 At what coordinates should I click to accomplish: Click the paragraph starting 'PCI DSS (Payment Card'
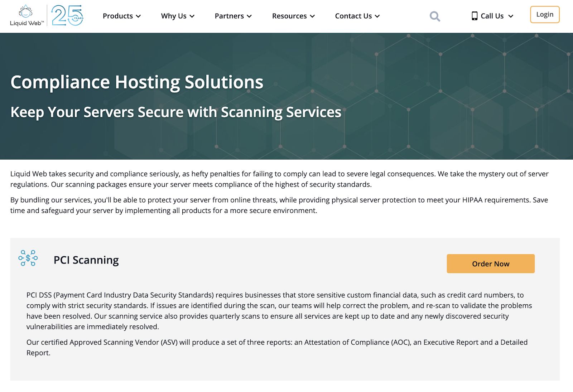tap(279, 311)
